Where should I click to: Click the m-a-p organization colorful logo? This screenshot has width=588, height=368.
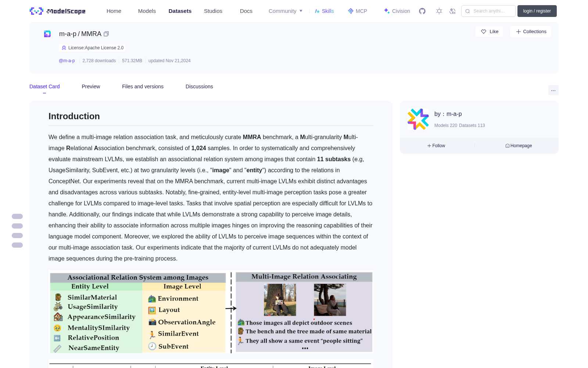pyautogui.click(x=418, y=119)
